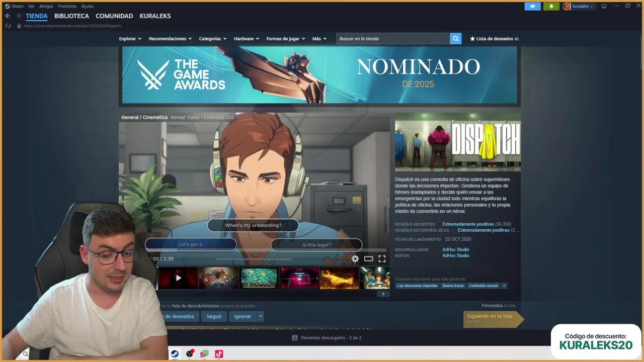The width and height of the screenshot is (644, 362).
Task: Open the green notifications bell
Action: [551, 6]
